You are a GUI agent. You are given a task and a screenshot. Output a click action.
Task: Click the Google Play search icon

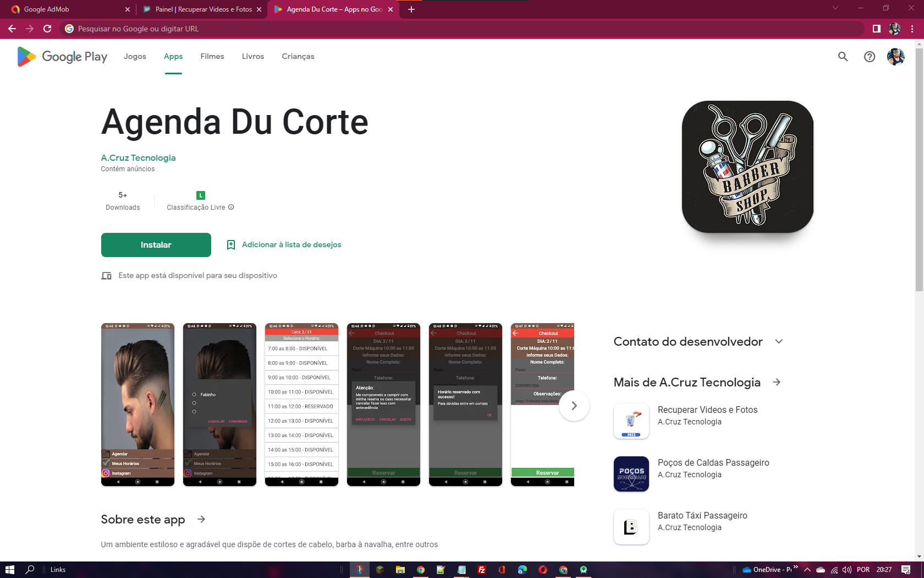843,57
